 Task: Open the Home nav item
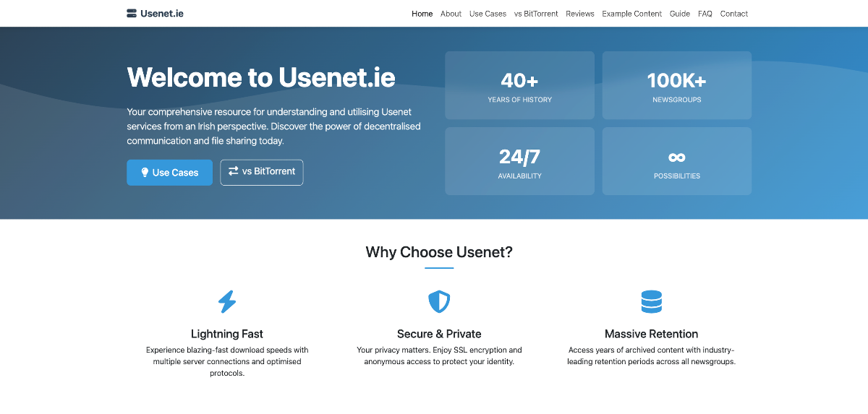click(x=422, y=14)
